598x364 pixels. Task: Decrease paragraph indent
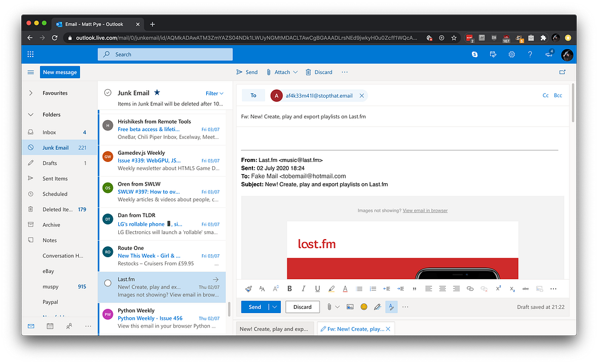386,289
